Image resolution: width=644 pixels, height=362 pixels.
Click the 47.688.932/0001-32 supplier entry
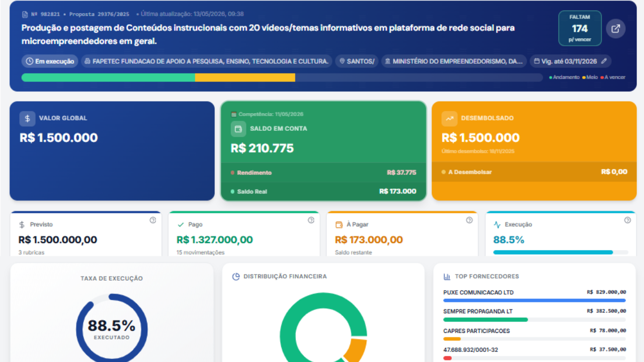click(x=470, y=350)
